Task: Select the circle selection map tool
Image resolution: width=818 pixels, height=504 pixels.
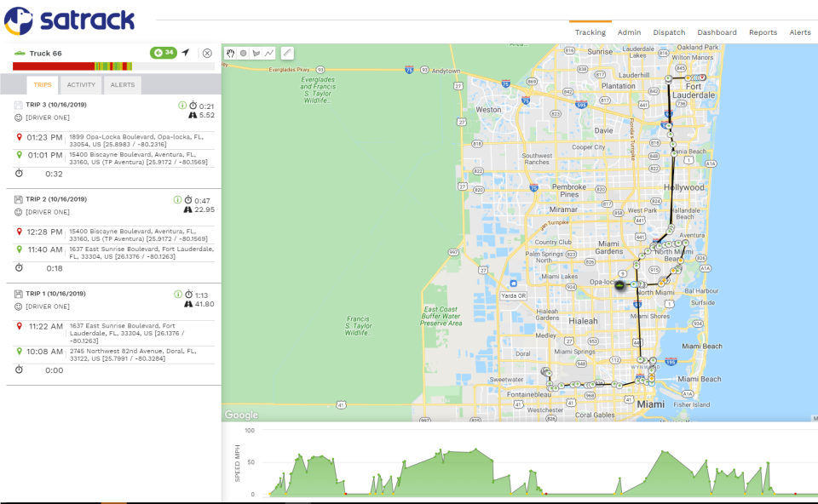Action: click(244, 53)
